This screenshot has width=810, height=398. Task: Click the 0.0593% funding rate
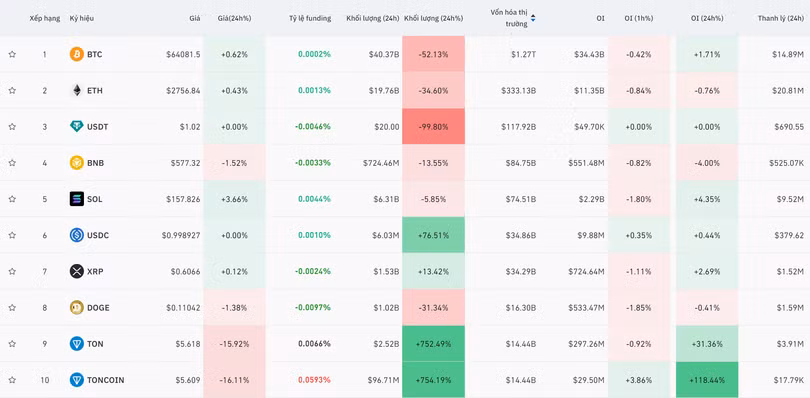(315, 380)
